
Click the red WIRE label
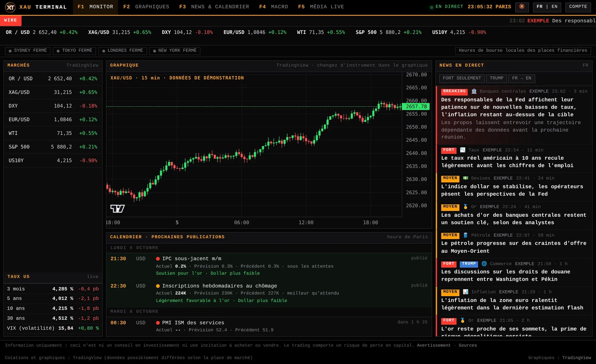[10, 20]
